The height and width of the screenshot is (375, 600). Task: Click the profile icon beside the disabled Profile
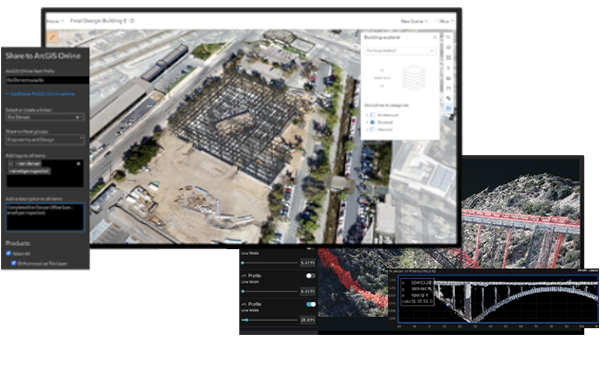click(x=244, y=276)
